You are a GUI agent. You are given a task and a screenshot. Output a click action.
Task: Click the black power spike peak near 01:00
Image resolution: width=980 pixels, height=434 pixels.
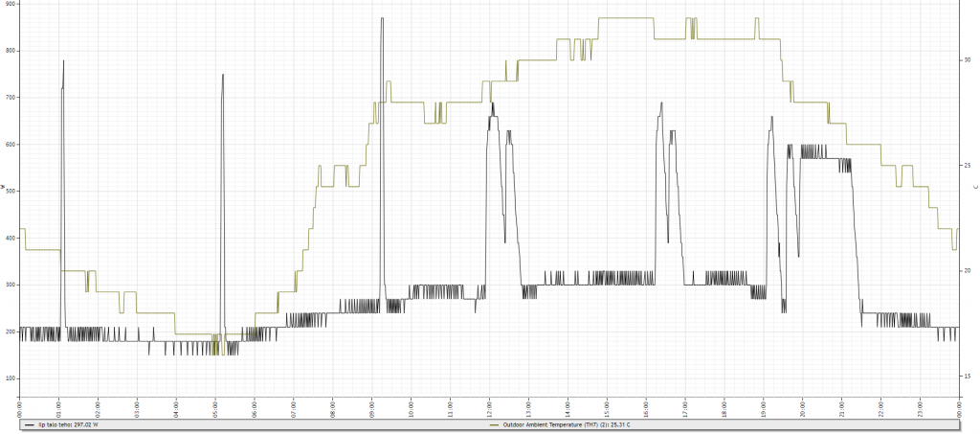click(x=63, y=60)
